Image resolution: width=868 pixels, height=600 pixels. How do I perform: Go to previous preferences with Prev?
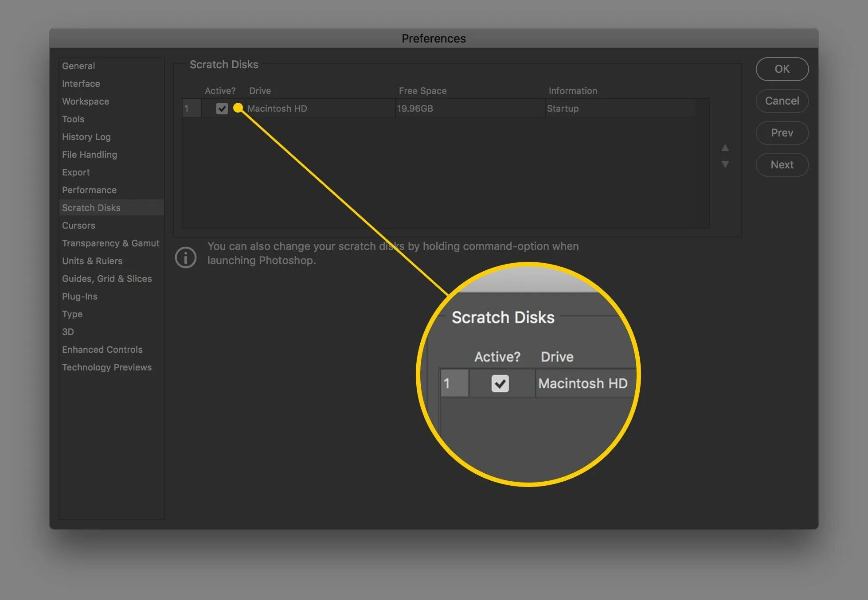(782, 133)
